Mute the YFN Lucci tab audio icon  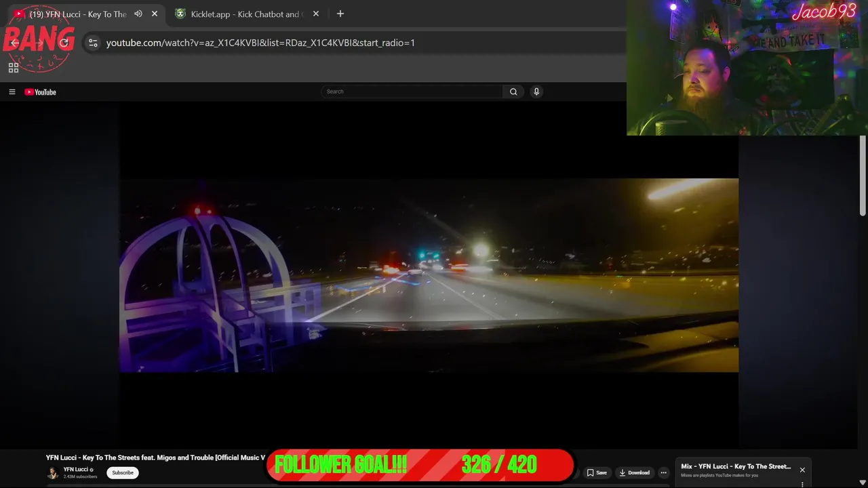click(x=138, y=14)
